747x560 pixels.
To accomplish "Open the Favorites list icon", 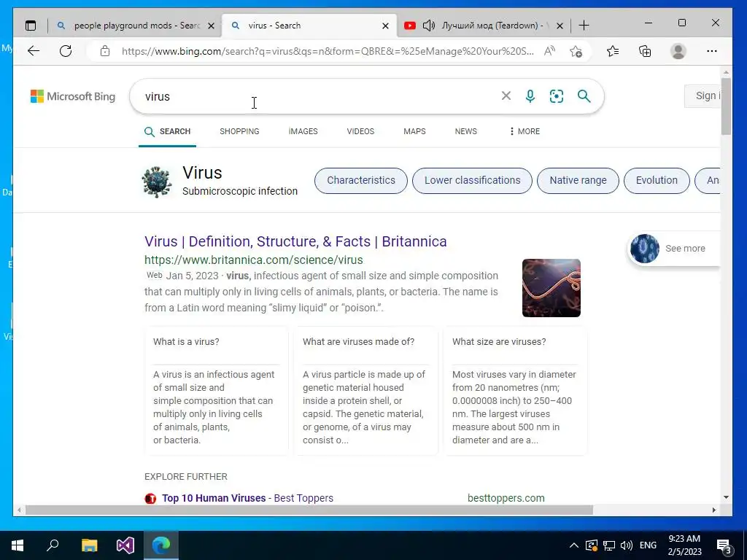I will 613,51.
